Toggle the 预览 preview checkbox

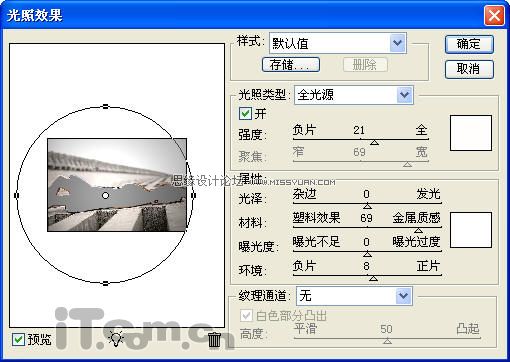coord(18,339)
